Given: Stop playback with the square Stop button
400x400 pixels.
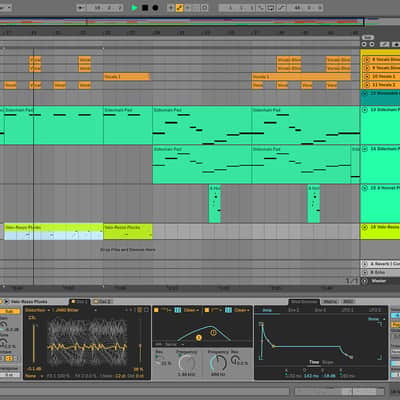Looking at the screenshot, I should [145, 8].
